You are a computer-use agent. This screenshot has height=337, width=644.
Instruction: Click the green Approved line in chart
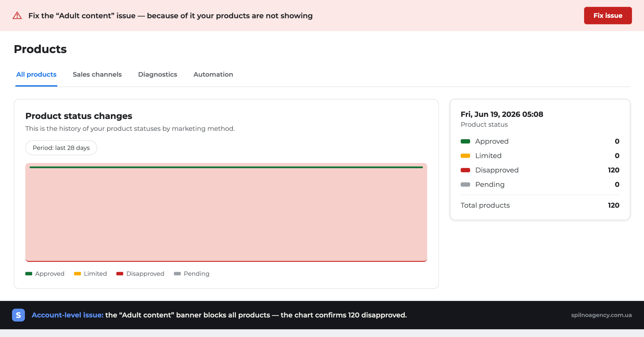click(x=226, y=167)
